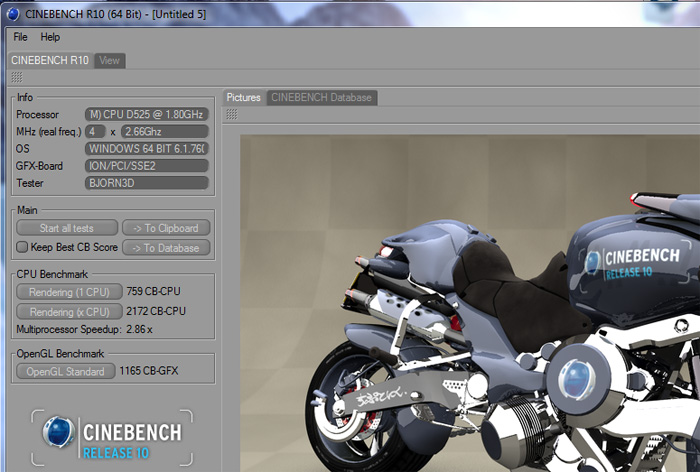The width and height of the screenshot is (700, 472).
Task: Copy results with To Clipboard button
Action: [x=166, y=228]
